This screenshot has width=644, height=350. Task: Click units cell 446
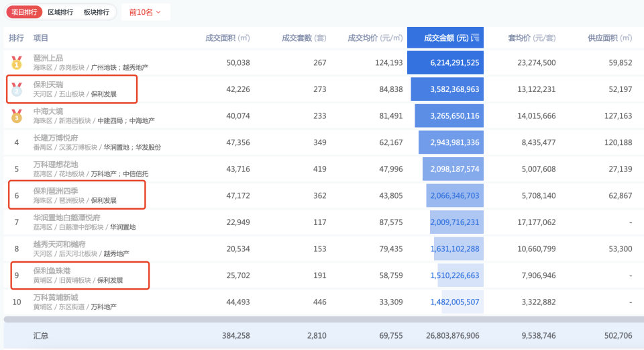[320, 302]
